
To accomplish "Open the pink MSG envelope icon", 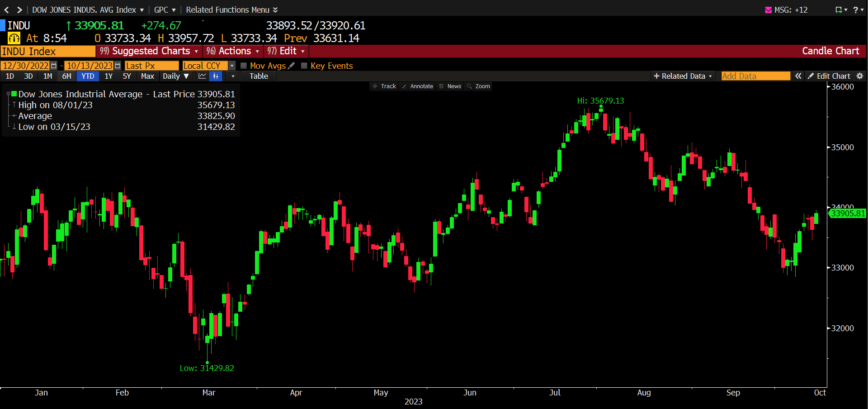I will click(768, 10).
